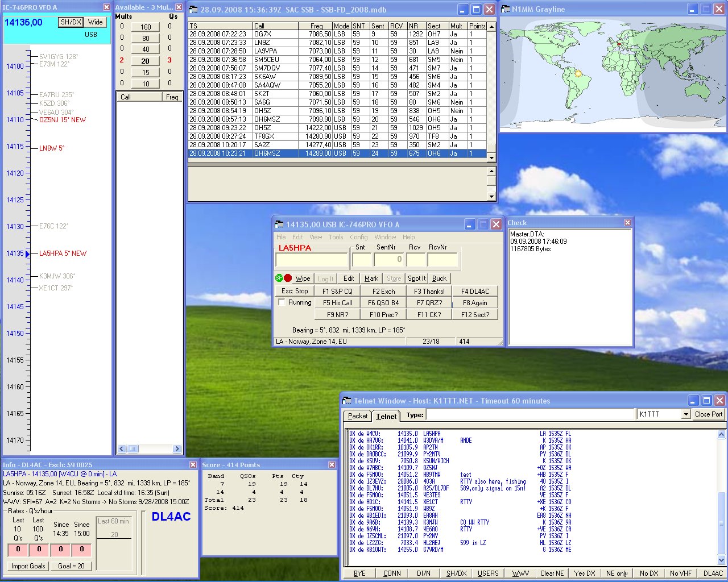The height and width of the screenshot is (582, 728).
Task: Switch to the Packet tab
Action: point(357,416)
